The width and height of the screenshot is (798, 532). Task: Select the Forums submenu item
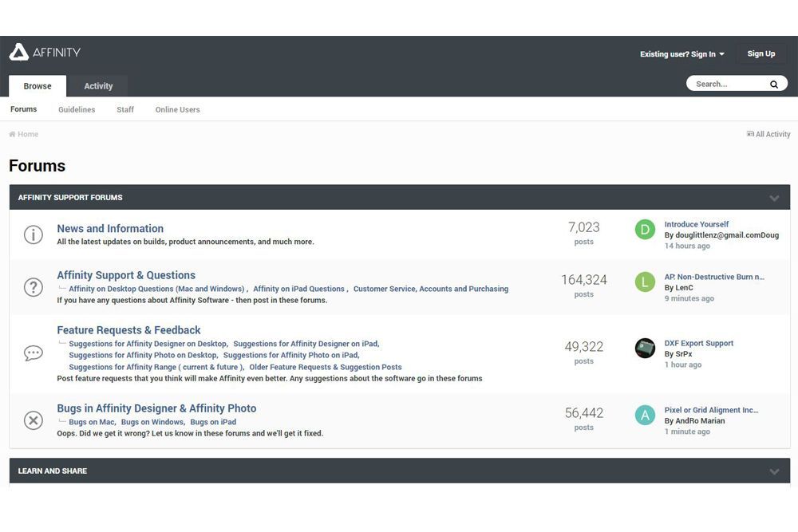coord(23,109)
